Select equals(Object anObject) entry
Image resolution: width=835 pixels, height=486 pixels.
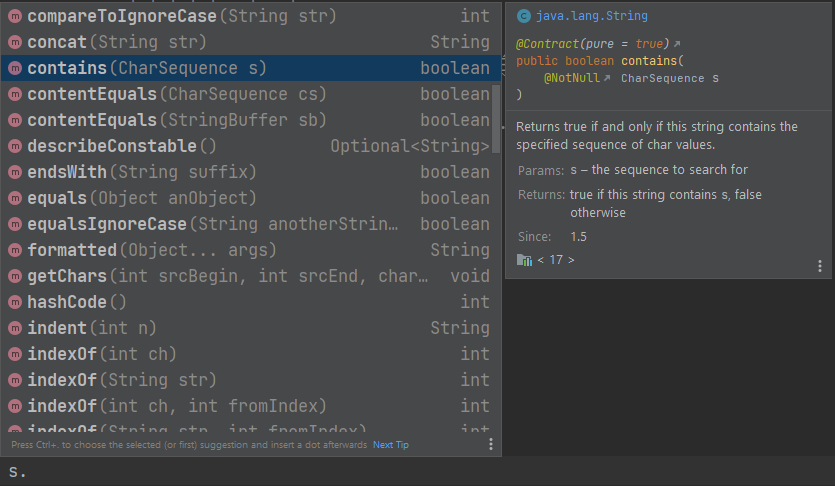pyautogui.click(x=250, y=198)
